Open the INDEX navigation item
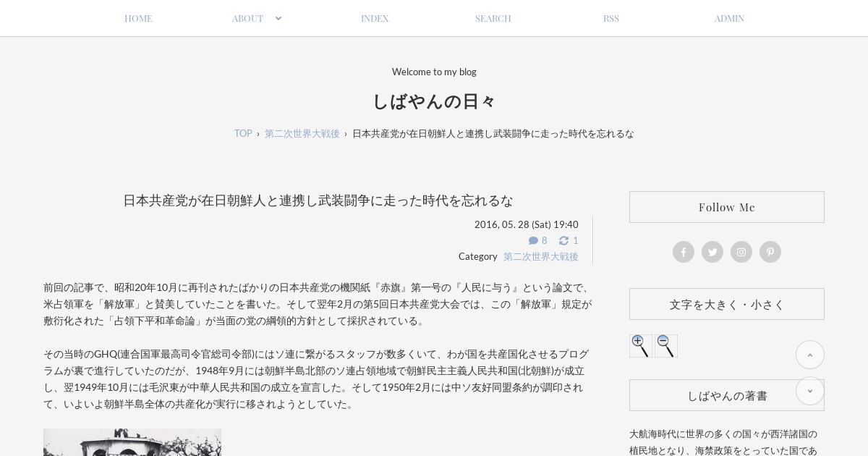The image size is (868, 456). pos(375,18)
